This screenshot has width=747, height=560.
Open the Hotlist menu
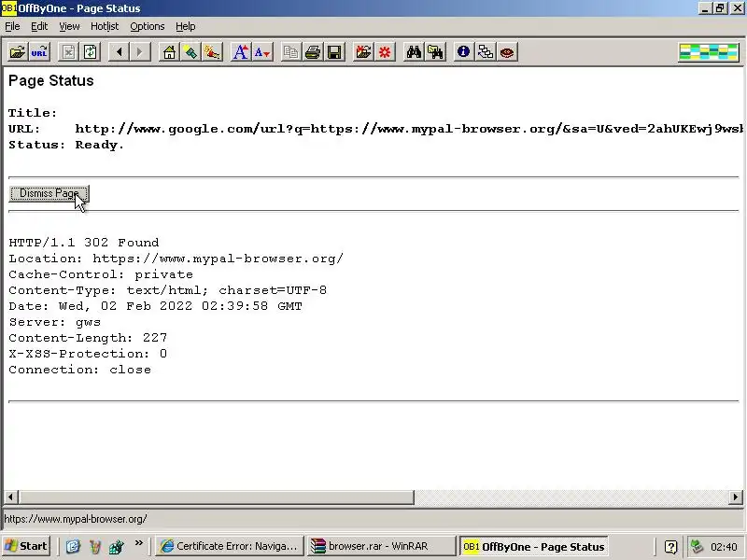pos(105,27)
